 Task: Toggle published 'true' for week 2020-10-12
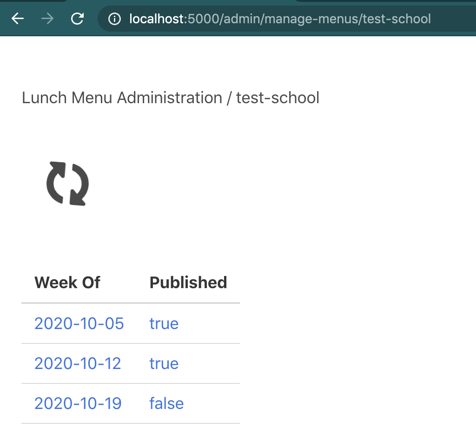[x=164, y=363]
